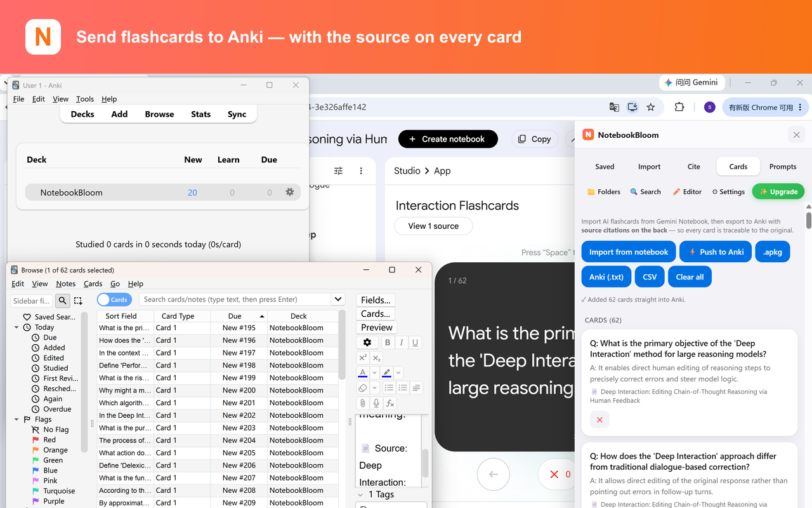The height and width of the screenshot is (508, 812).
Task: Delete the first card with red X button
Action: point(599,419)
